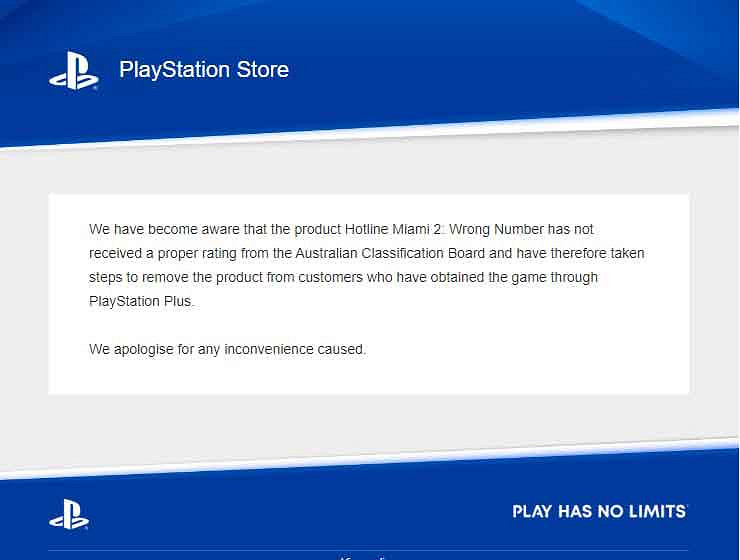Screen dimensions: 740x560
Task: Open the PlayStation Store header title
Action: [204, 70]
